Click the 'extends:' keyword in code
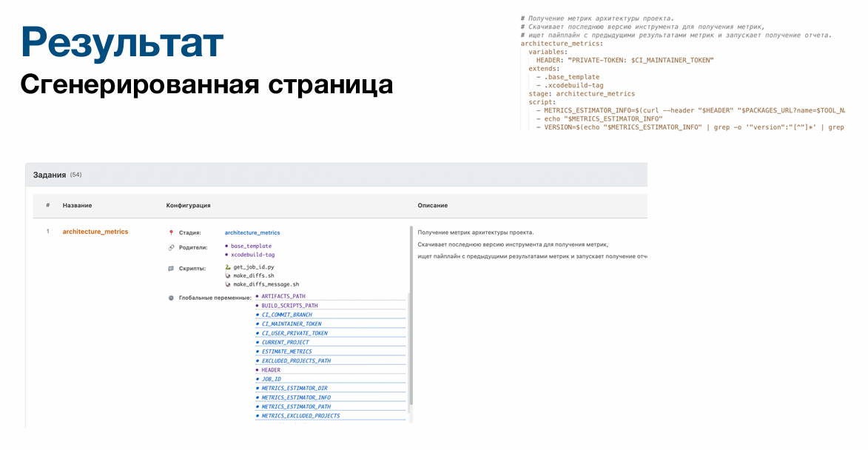This screenshot has width=868, height=450. [x=544, y=69]
